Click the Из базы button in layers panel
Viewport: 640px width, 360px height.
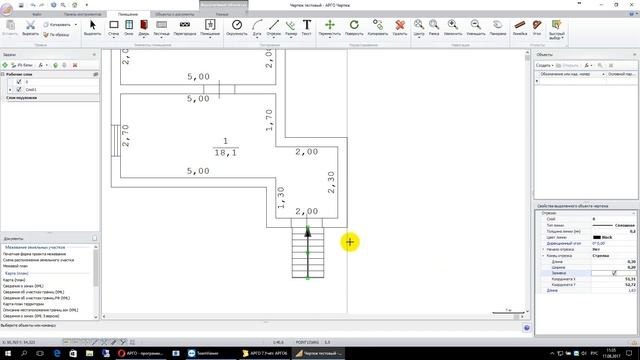(x=22, y=65)
